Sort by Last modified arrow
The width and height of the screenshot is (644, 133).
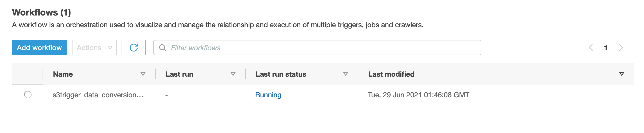click(621, 74)
